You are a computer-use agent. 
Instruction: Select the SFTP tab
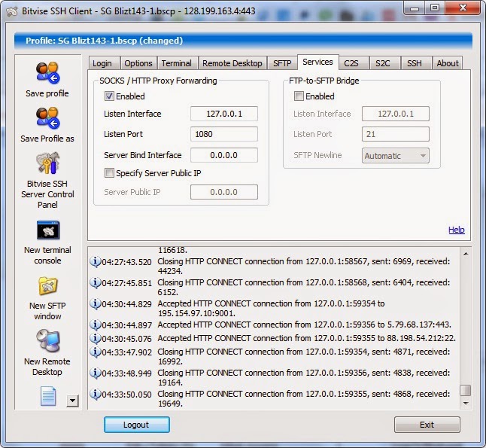282,63
